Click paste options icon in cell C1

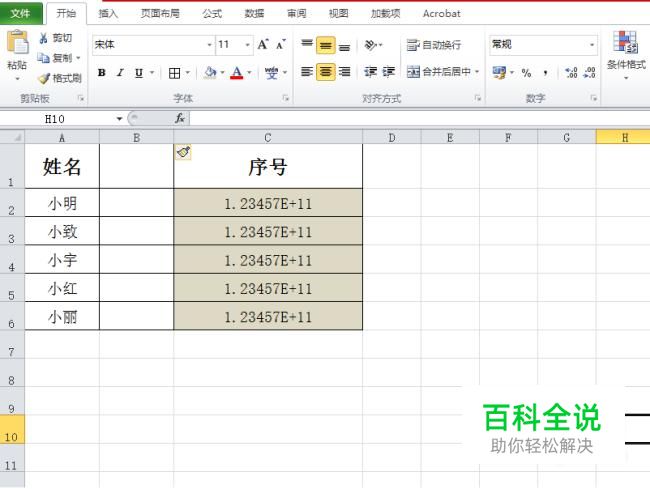tap(183, 152)
